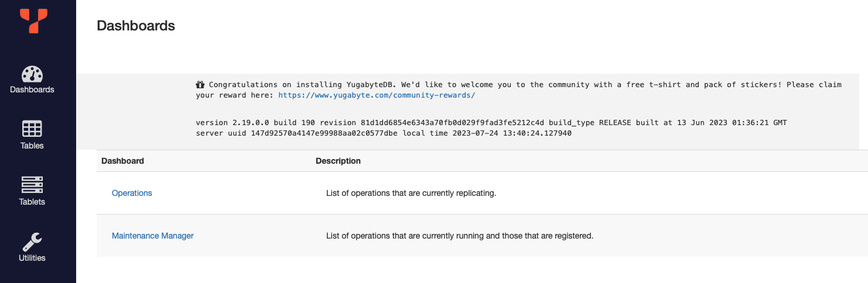Click the Tablets server-stack icon
This screenshot has width=868, height=283.
point(32,185)
